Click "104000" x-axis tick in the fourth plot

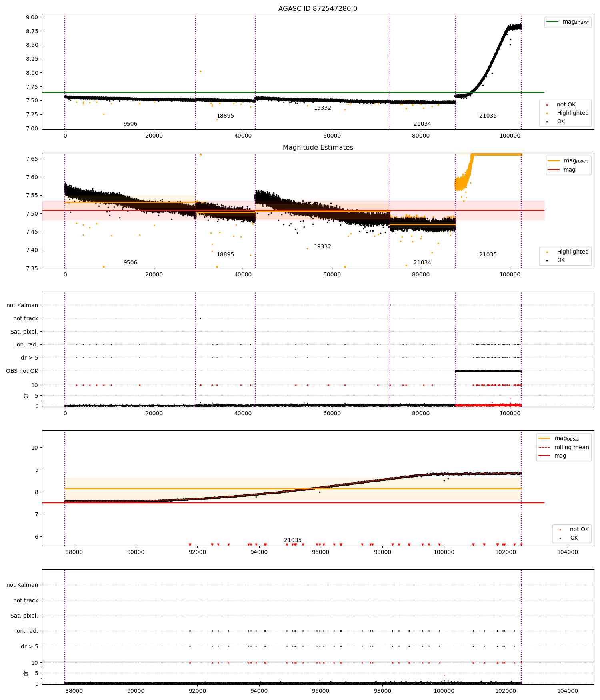pos(568,552)
